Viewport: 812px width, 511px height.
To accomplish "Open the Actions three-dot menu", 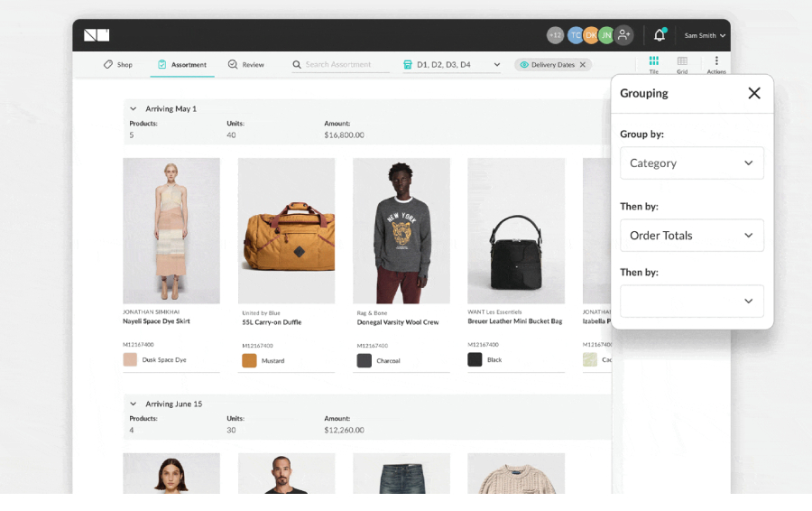I will [x=716, y=64].
